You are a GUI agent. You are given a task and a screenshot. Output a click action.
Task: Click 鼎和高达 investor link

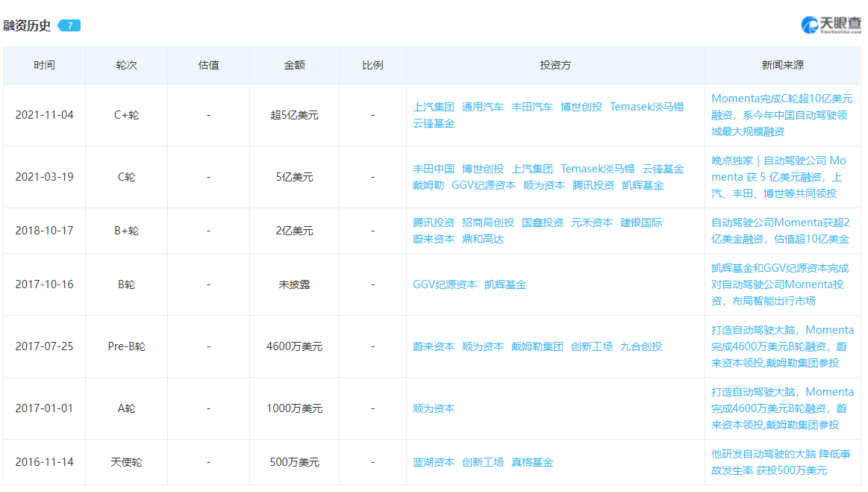tap(483, 239)
